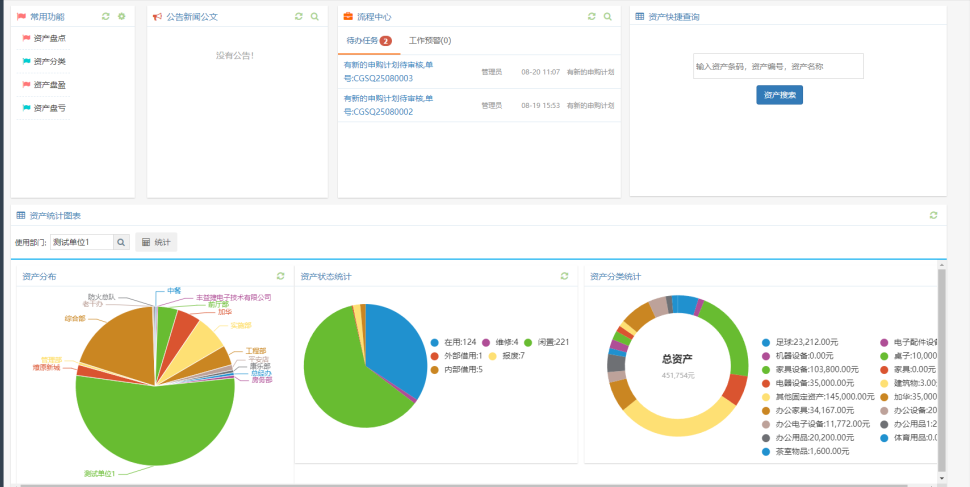
Task: Click the 资产盘点 shortcut
Action: click(48, 38)
